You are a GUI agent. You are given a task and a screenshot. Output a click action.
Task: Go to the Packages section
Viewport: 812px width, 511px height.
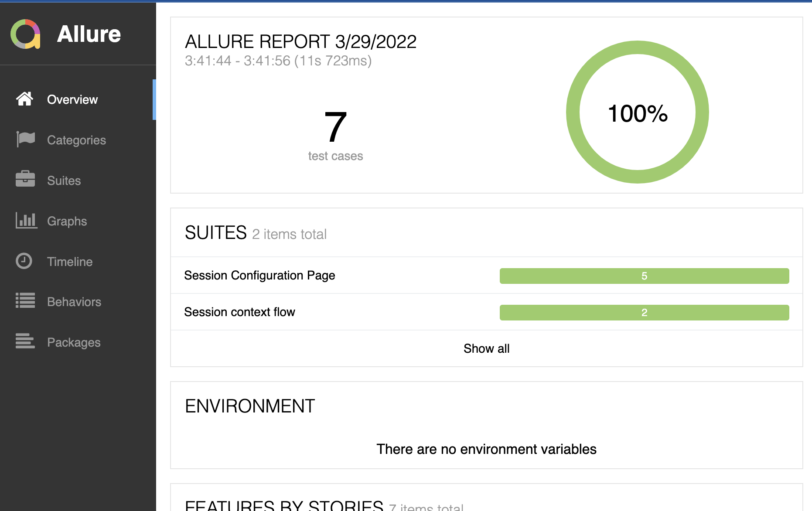(x=74, y=342)
